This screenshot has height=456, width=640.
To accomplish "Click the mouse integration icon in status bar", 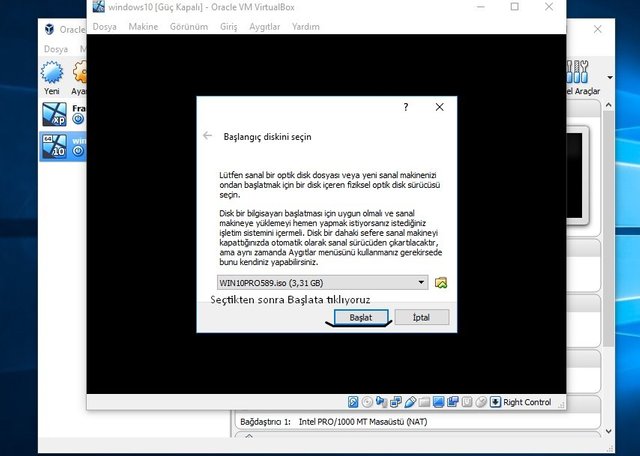I will (x=481, y=402).
